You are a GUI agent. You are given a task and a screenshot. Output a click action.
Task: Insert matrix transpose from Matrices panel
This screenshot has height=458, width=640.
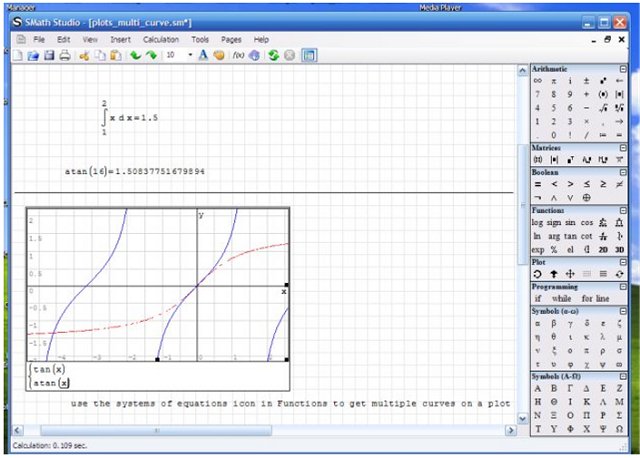click(570, 160)
